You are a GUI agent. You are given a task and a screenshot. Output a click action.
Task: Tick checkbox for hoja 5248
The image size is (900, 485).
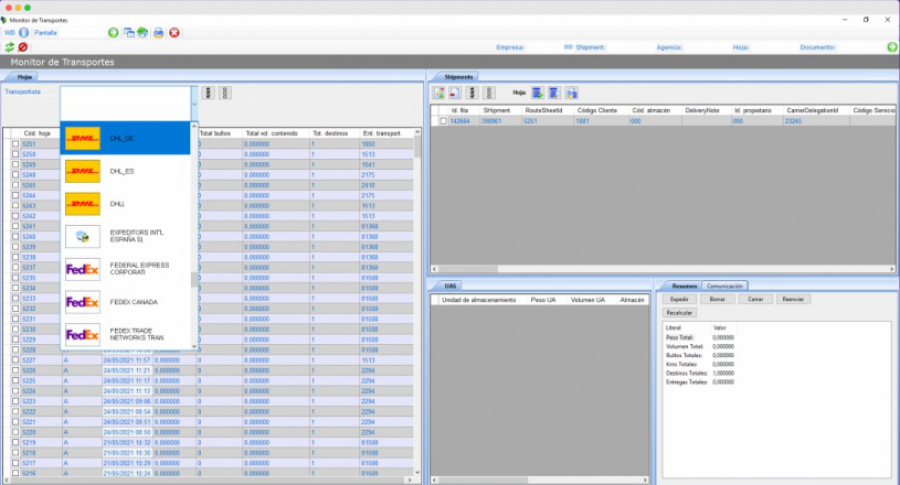tap(15, 175)
